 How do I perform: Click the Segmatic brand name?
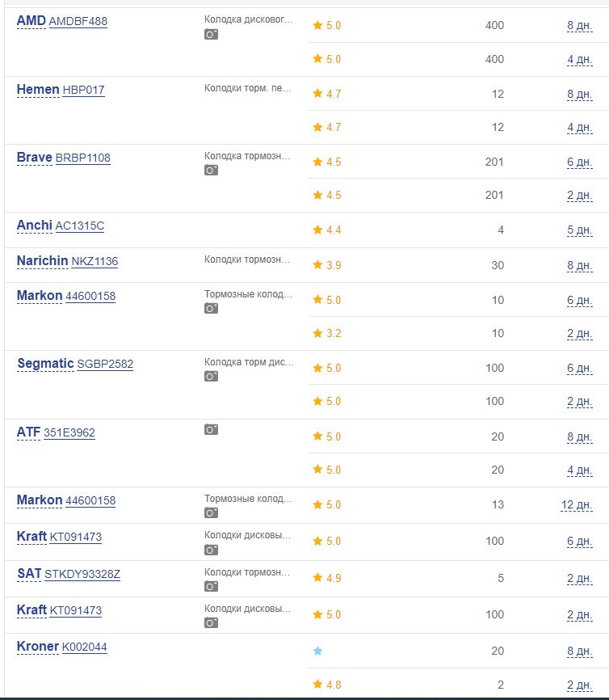[45, 364]
